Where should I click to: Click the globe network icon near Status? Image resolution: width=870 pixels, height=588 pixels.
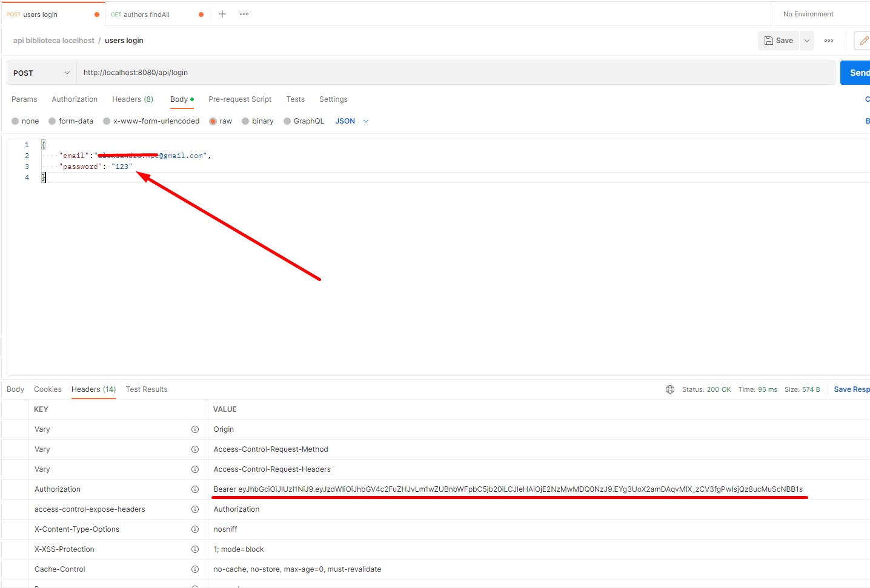(670, 389)
